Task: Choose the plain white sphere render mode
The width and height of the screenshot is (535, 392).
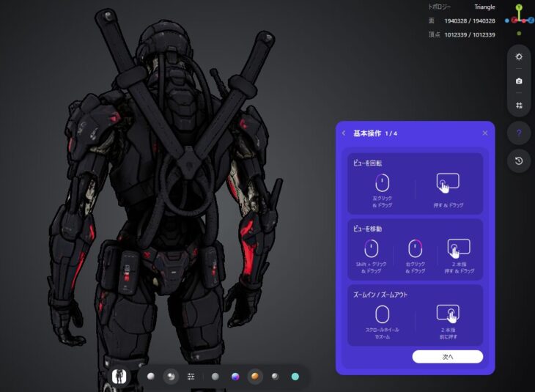Action: [150, 377]
